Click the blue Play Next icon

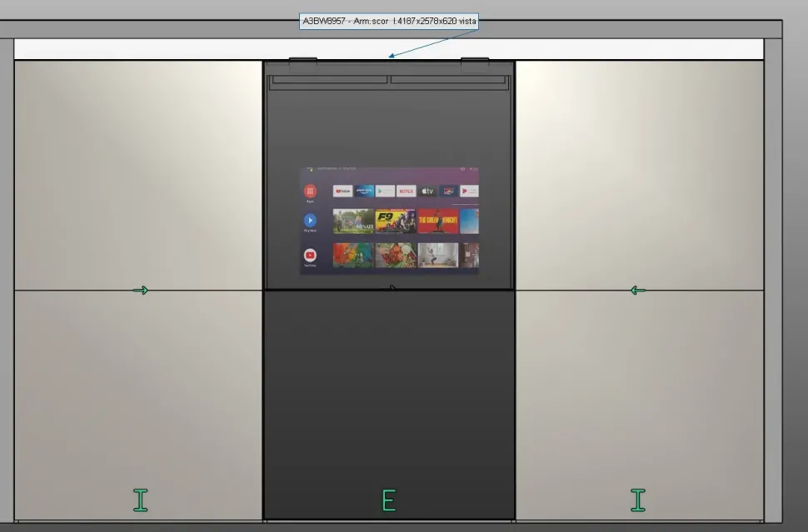[x=310, y=221]
